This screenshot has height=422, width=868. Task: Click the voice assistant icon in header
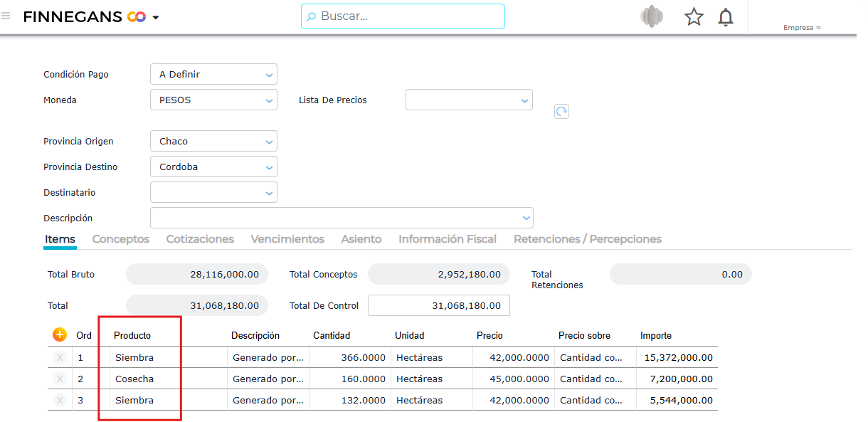click(651, 16)
